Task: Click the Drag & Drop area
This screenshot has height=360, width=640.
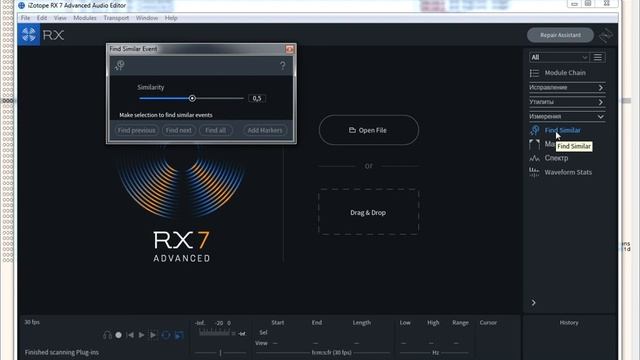Action: tap(369, 212)
